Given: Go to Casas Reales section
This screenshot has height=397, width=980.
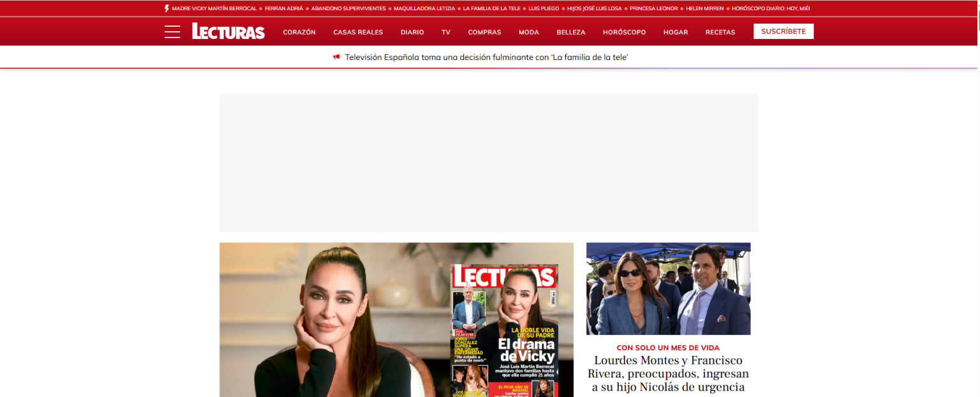Looking at the screenshot, I should click(x=358, y=32).
